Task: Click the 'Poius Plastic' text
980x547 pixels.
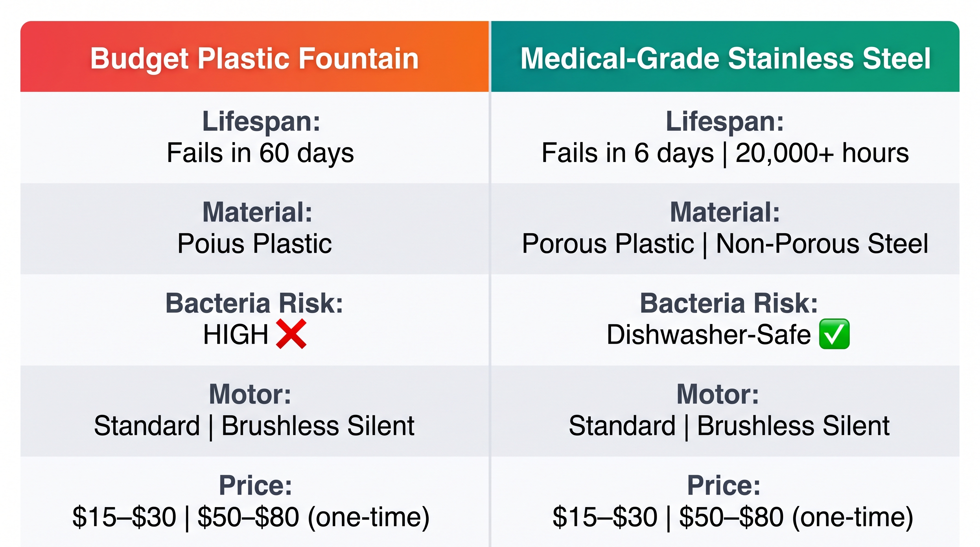Action: 255,244
